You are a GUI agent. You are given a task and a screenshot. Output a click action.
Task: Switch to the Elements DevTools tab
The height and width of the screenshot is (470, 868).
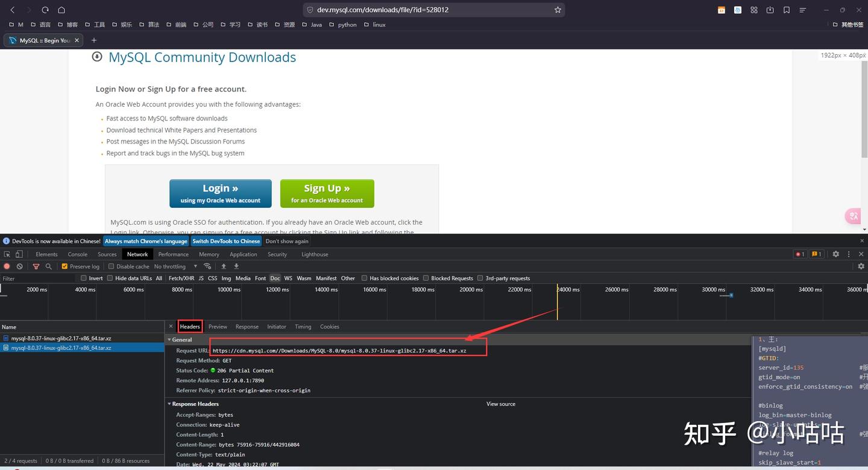point(46,254)
